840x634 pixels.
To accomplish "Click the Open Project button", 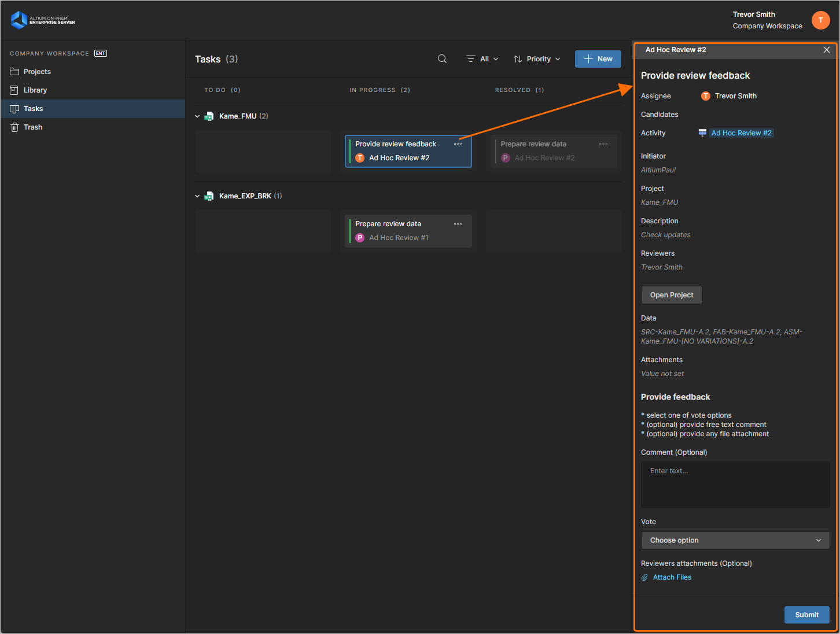I will click(x=671, y=295).
